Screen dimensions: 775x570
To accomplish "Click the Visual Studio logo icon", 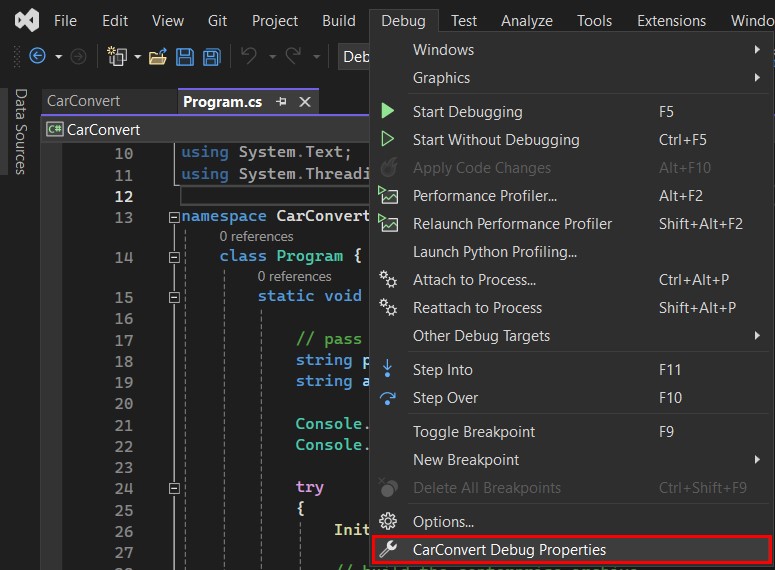I will (x=27, y=20).
